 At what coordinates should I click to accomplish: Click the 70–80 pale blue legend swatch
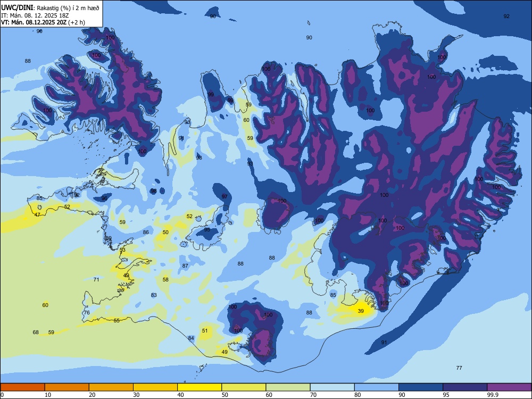[332, 387]
